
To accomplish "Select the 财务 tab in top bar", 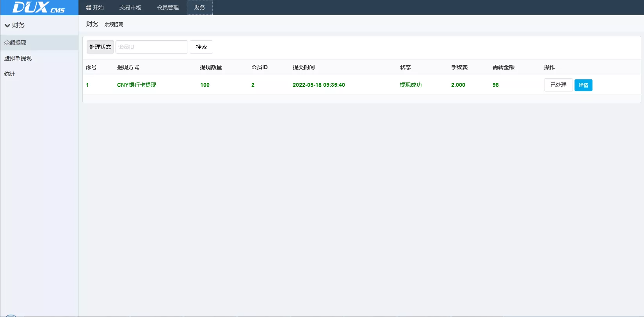I will pos(199,7).
